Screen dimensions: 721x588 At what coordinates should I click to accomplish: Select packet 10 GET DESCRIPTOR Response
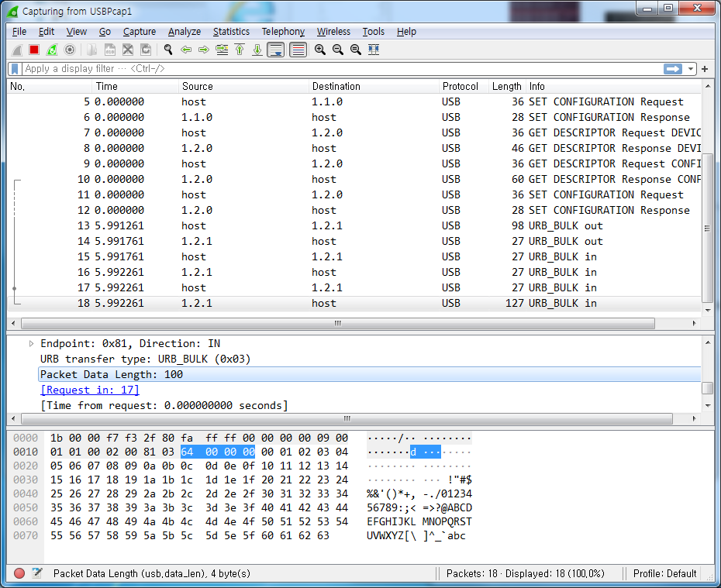[354, 179]
